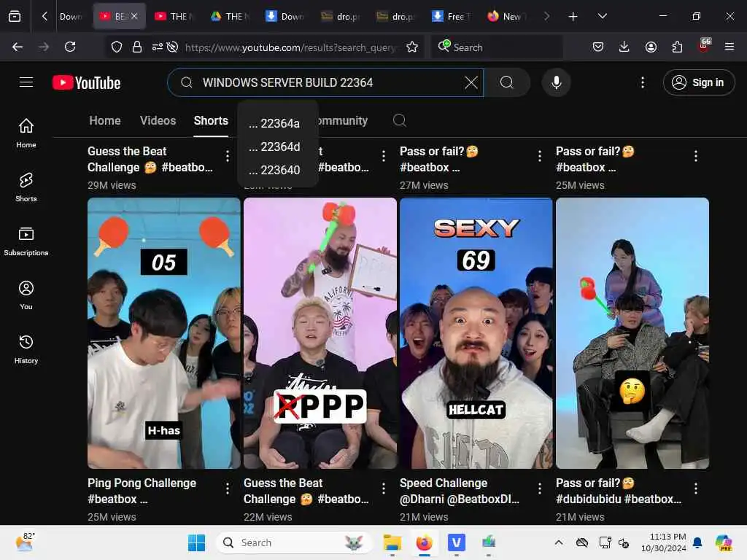The image size is (747, 560).
Task: Open a new browser tab with plus
Action: (573, 16)
